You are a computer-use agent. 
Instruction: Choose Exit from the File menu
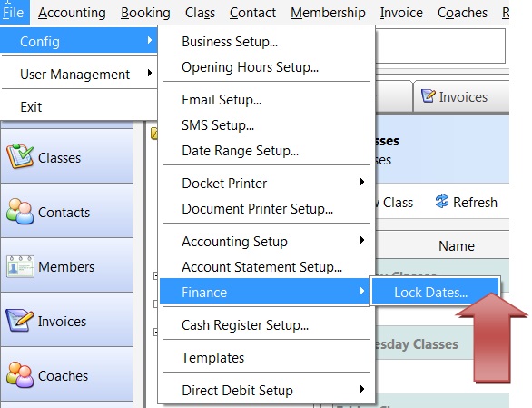click(x=79, y=106)
